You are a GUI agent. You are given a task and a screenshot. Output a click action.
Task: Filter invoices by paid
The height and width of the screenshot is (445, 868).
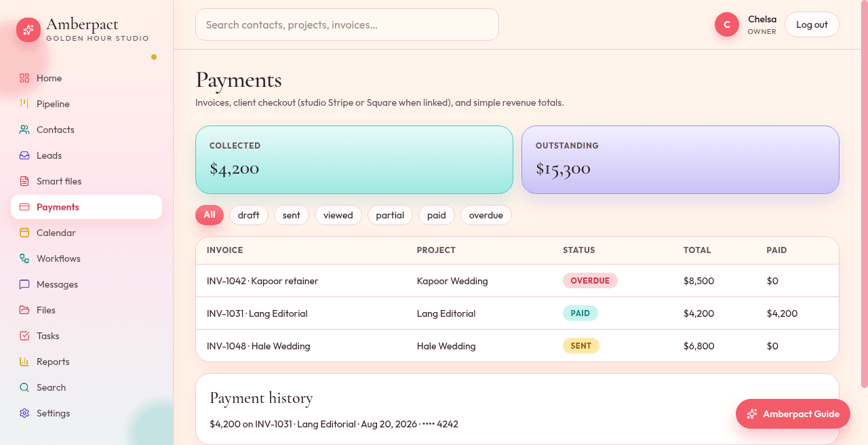point(437,215)
